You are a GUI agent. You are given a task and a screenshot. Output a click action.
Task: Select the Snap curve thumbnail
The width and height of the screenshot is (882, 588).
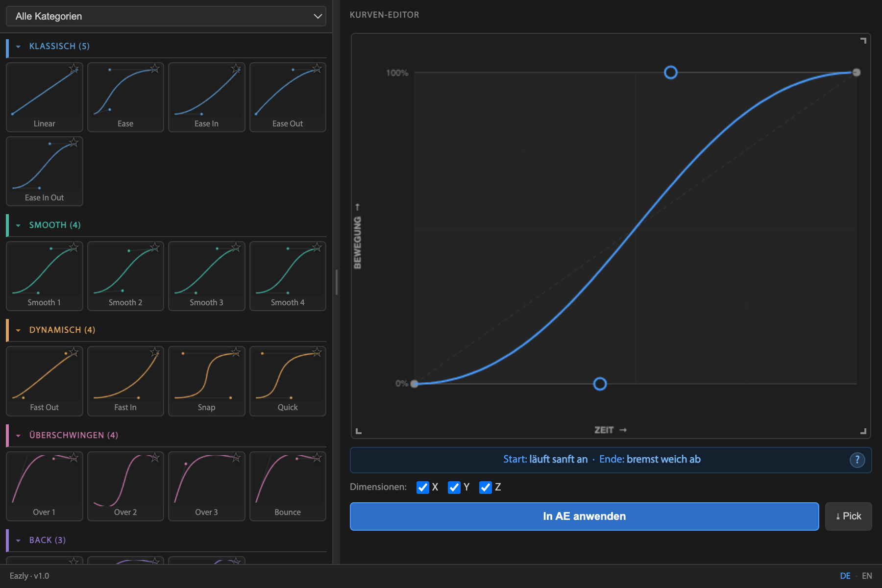[x=206, y=381]
